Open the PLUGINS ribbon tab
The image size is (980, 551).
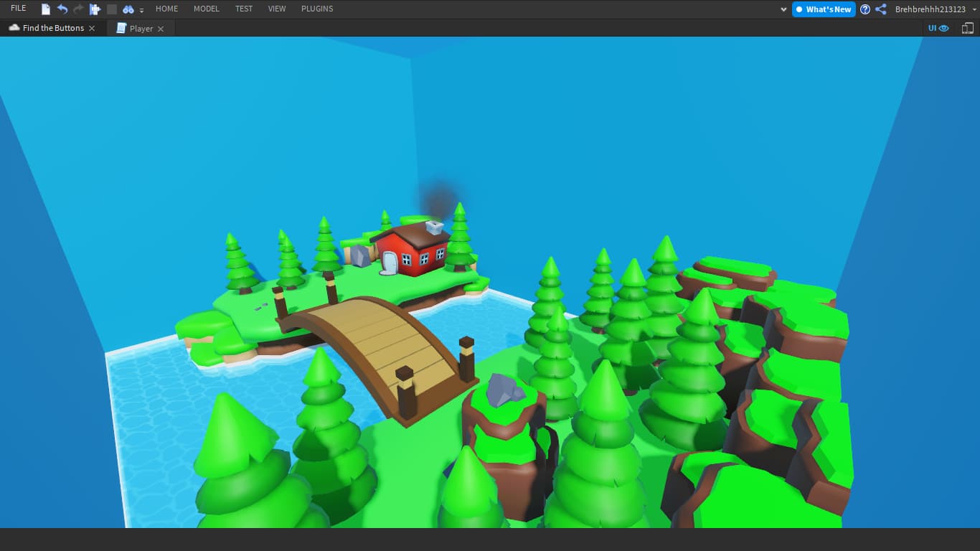pos(317,9)
